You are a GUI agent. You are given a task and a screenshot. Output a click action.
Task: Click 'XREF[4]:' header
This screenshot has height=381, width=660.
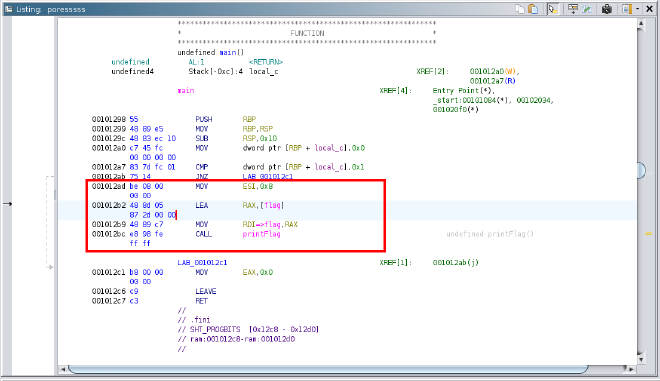coord(396,91)
